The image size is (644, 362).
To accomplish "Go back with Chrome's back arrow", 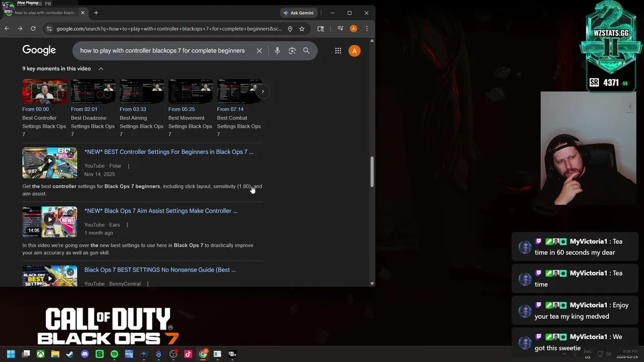I will coord(7,29).
